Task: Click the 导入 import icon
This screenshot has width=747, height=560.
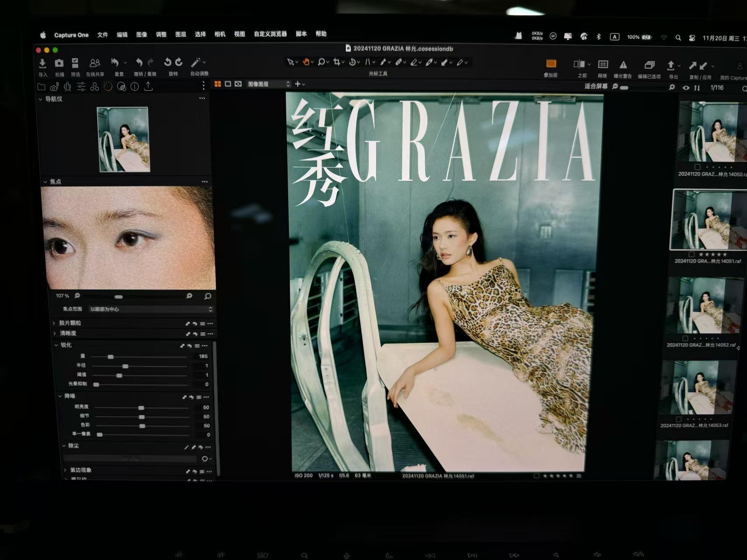Action: pos(42,63)
